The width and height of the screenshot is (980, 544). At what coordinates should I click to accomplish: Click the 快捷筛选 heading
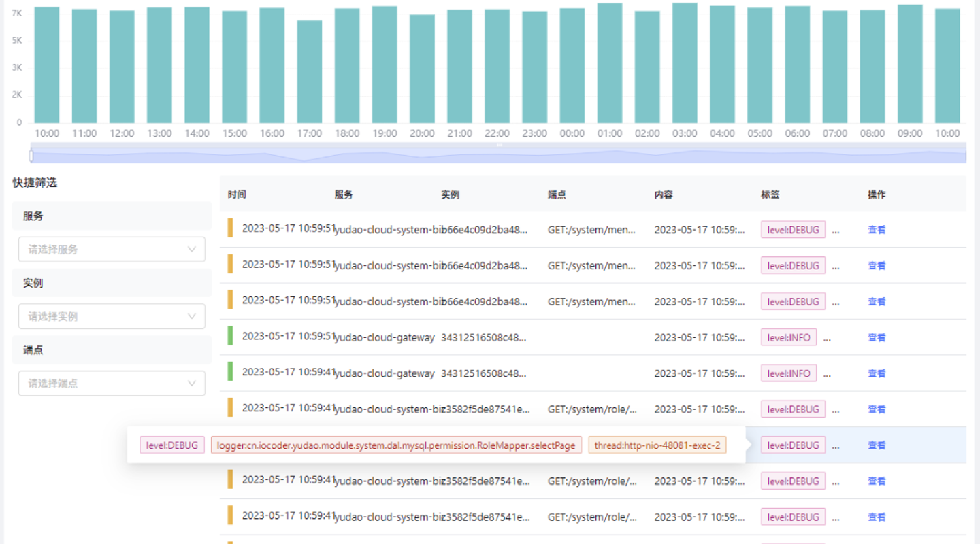(35, 183)
